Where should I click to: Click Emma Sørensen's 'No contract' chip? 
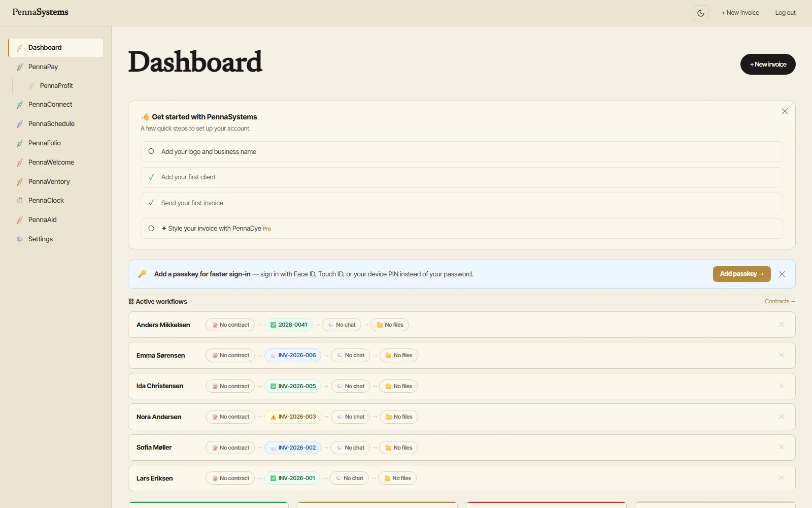pyautogui.click(x=230, y=356)
